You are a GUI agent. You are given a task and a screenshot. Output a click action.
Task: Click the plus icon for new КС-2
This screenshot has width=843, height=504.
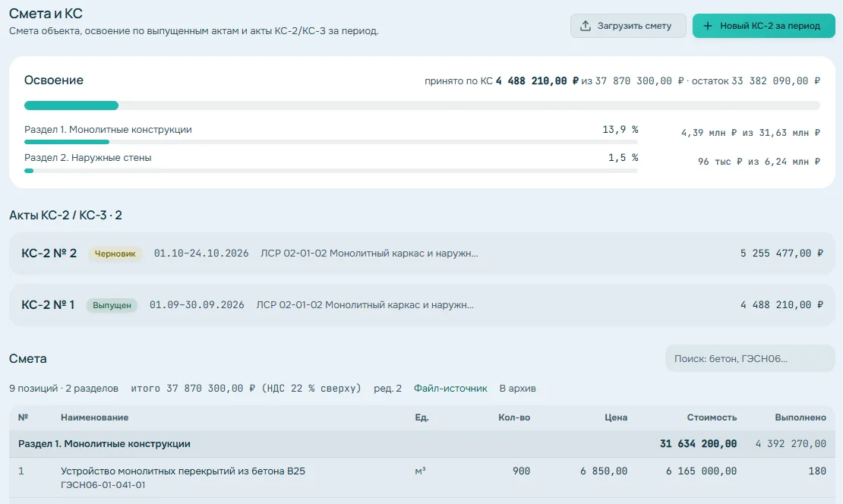click(708, 26)
